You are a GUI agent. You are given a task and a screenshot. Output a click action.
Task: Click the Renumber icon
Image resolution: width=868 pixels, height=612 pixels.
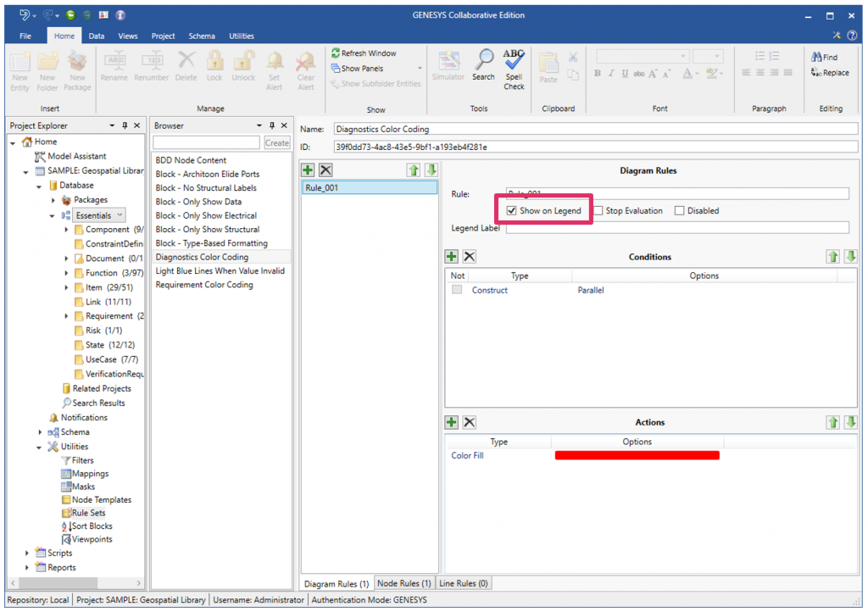151,61
